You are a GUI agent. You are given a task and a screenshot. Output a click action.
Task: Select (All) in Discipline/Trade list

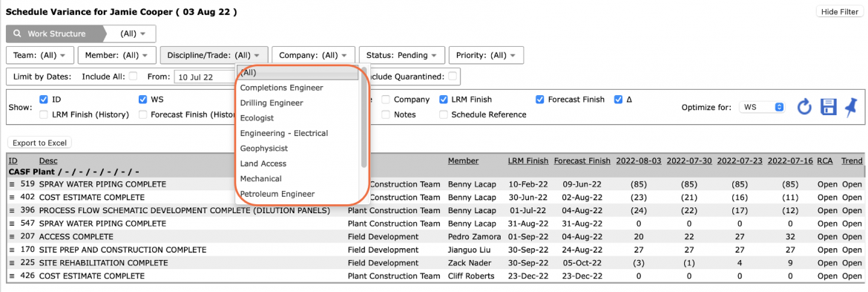pos(297,72)
